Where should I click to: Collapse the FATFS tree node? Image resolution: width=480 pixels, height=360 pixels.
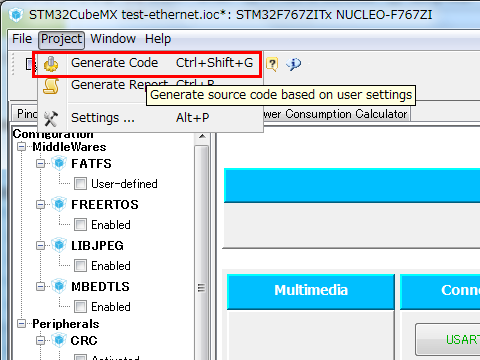point(40,163)
